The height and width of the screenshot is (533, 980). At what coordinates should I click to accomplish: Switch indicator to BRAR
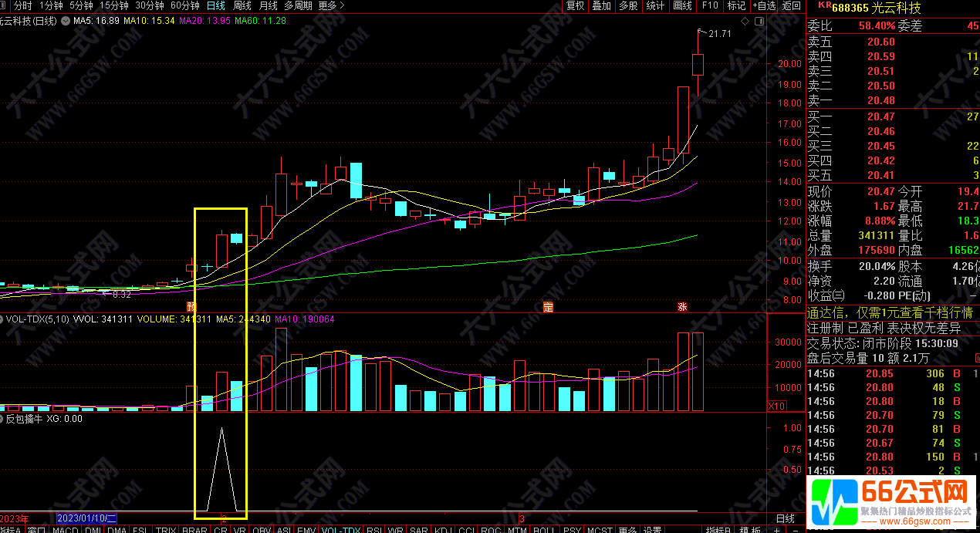[x=194, y=529]
